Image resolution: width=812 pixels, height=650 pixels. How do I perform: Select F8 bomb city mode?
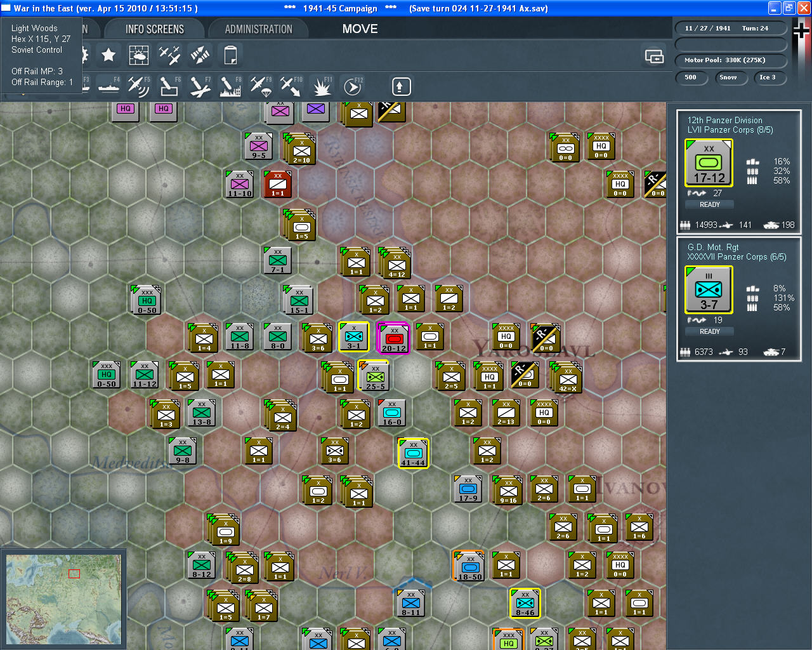(x=230, y=86)
